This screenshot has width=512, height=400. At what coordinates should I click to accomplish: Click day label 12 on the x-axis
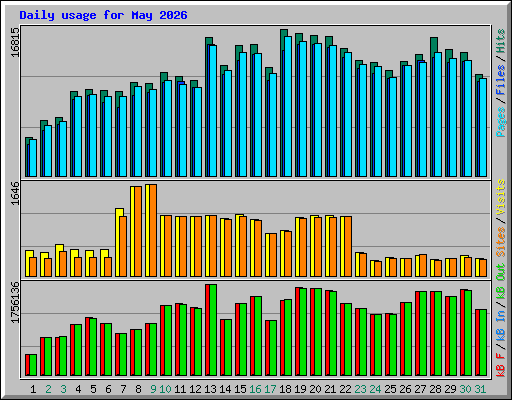[x=195, y=389]
